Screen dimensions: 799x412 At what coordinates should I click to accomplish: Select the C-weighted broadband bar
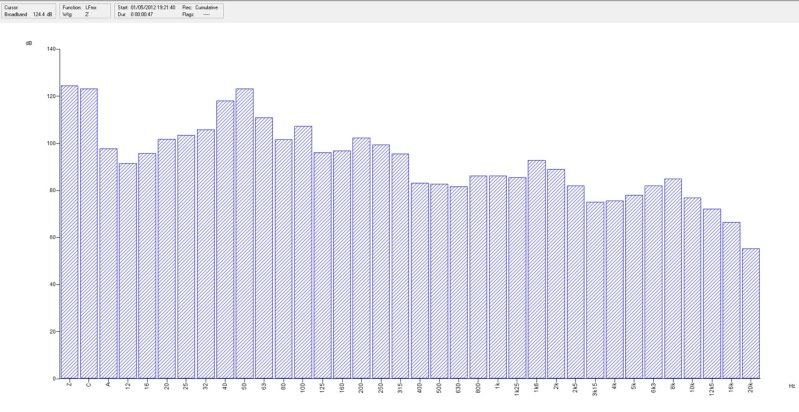(89, 233)
